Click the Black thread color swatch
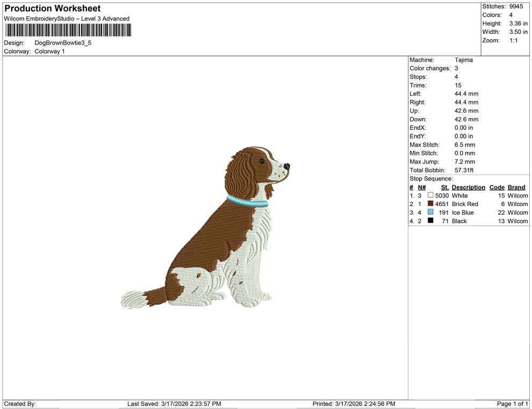 coord(430,221)
